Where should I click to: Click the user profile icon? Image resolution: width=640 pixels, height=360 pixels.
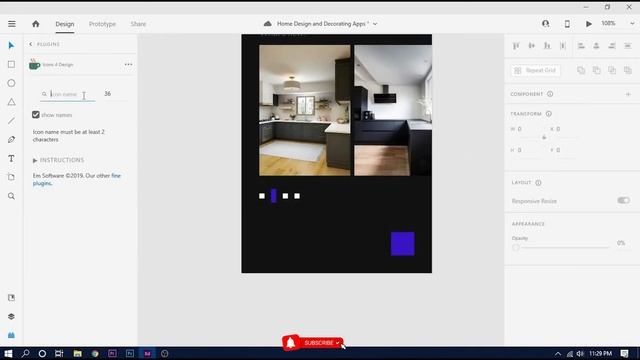click(545, 24)
